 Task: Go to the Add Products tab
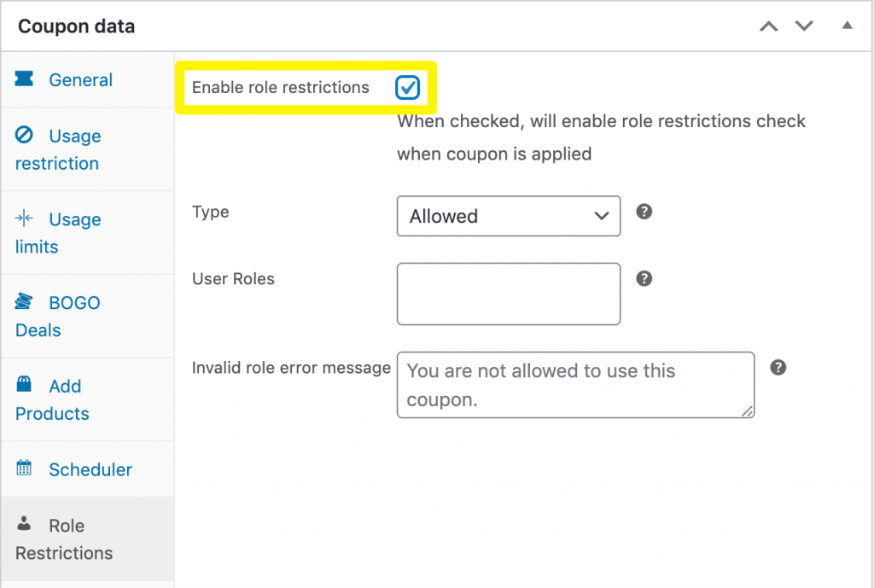coord(88,399)
